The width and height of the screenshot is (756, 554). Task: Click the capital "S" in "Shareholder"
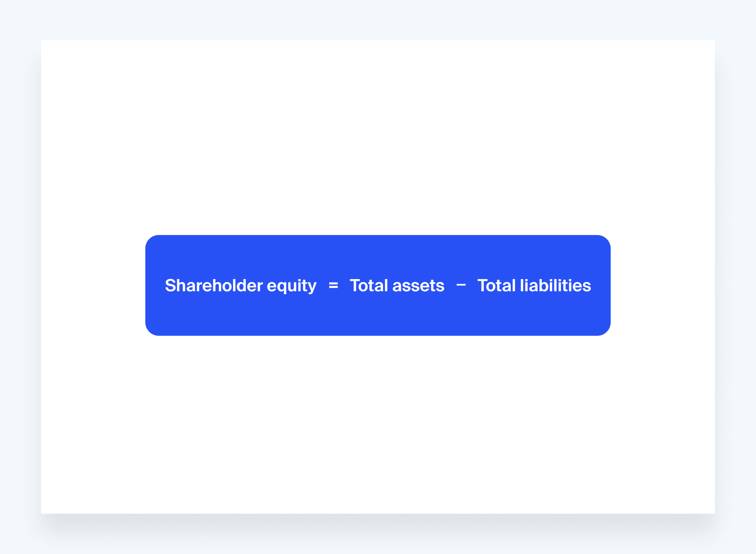(170, 286)
